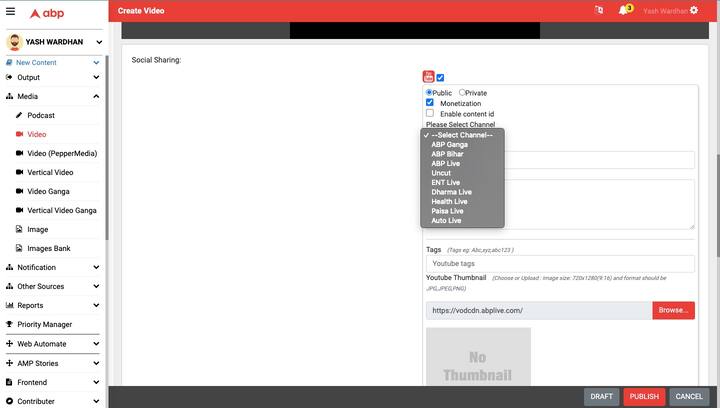Click the Other Sources icon

pyautogui.click(x=9, y=286)
